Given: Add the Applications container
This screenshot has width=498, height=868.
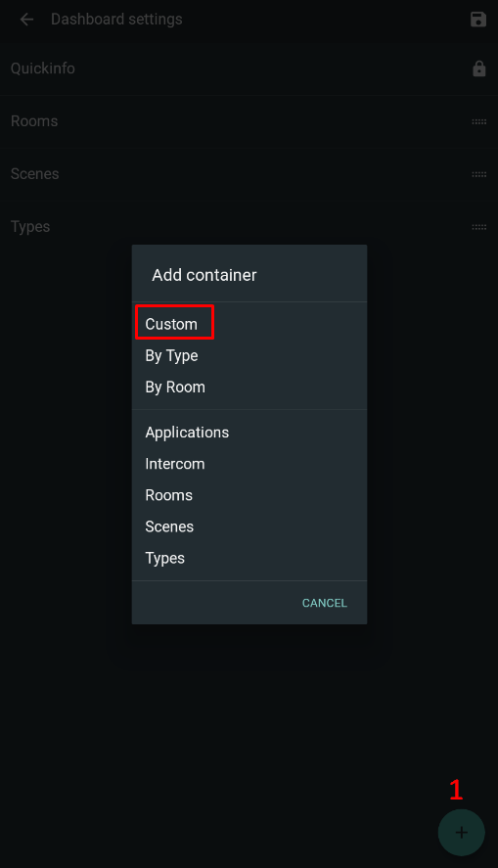Looking at the screenshot, I should point(187,433).
